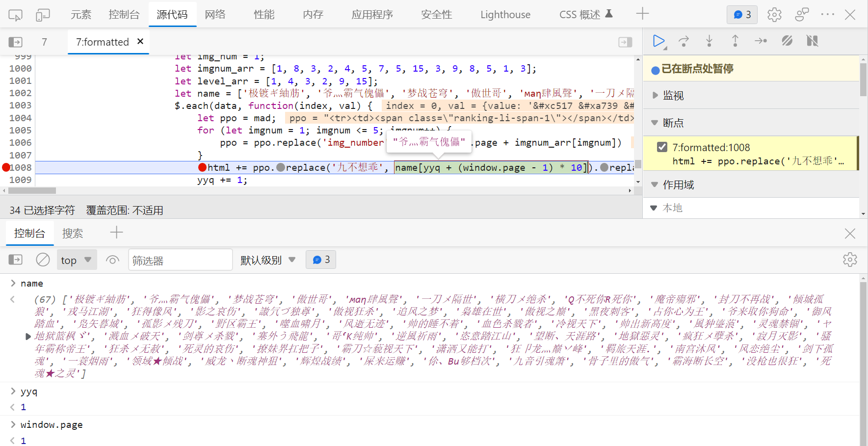Open the 控制台 tab in the top bar
Viewport: 868px width, 446px height.
(124, 15)
